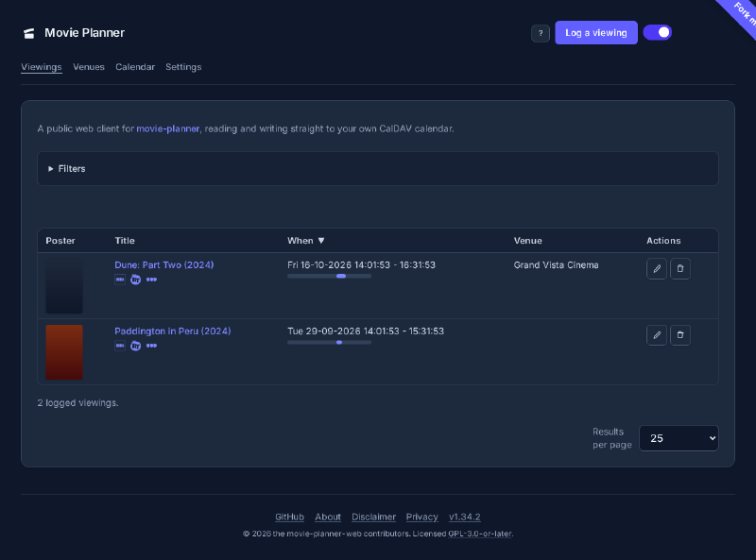Edit the Dune: Part Two viewing
This screenshot has width=756, height=560.
pos(656,268)
